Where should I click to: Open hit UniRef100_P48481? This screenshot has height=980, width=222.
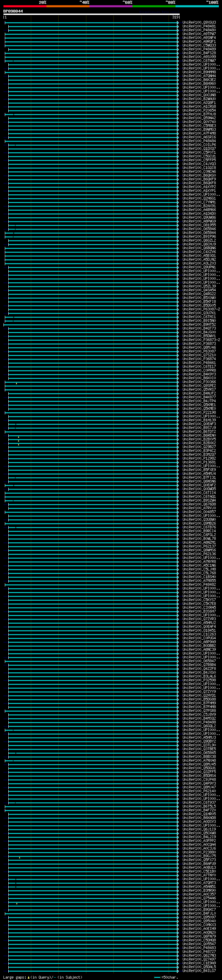pos(199,26)
